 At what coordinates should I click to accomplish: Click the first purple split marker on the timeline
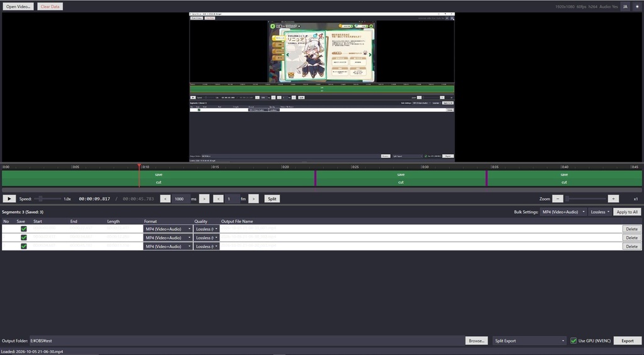coord(316,178)
